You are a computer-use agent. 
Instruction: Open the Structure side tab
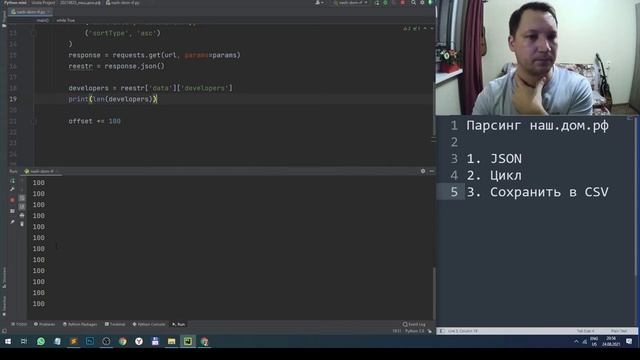click(x=4, y=278)
